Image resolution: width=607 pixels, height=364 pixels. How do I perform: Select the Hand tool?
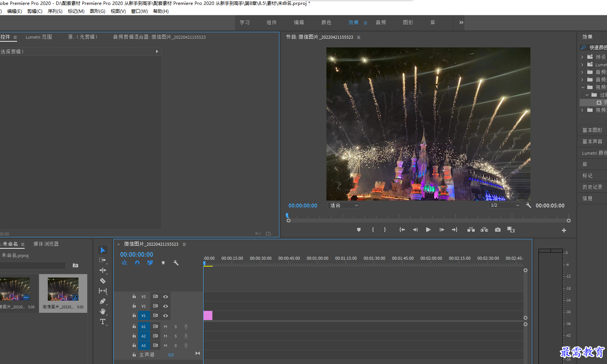[x=103, y=311]
